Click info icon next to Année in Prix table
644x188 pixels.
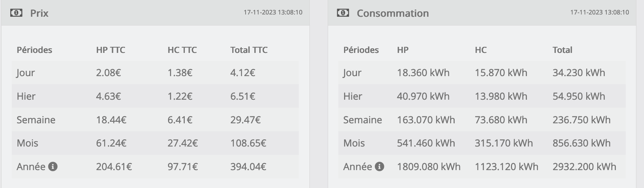(53, 166)
